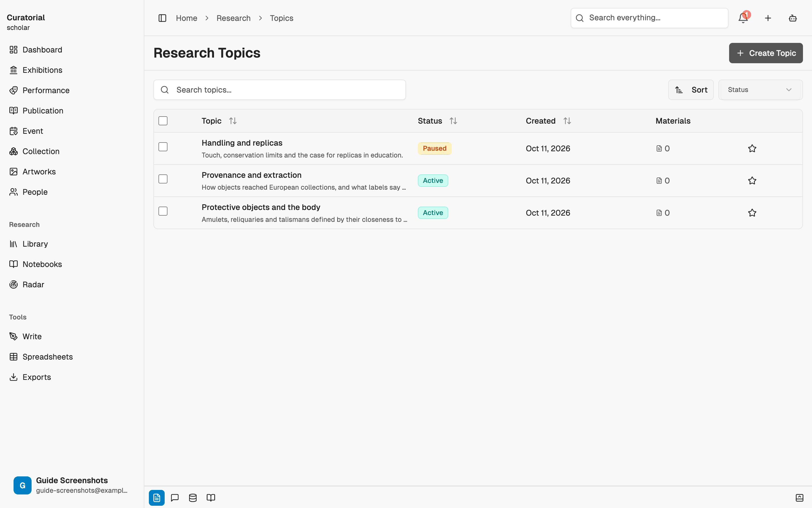Open the book icon in bottom bar
Image resolution: width=812 pixels, height=508 pixels.
(211, 498)
